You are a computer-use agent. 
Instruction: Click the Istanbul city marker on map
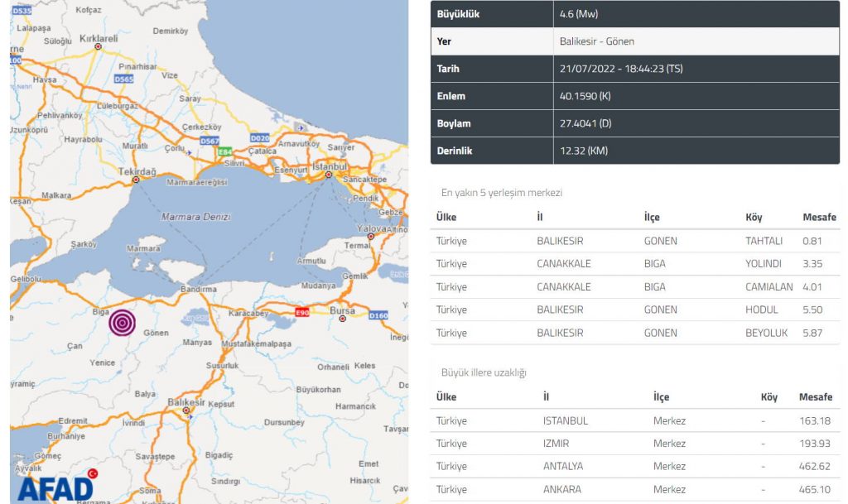click(329, 175)
